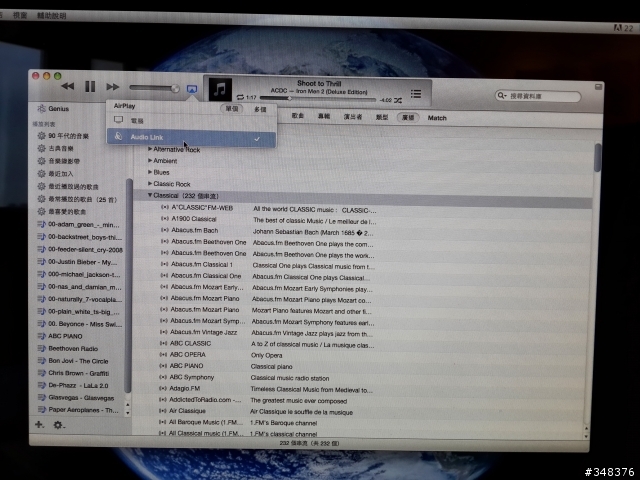Screen dimensions: 640x480
Task: Expand the Alternative Rock genre
Action: (150, 149)
